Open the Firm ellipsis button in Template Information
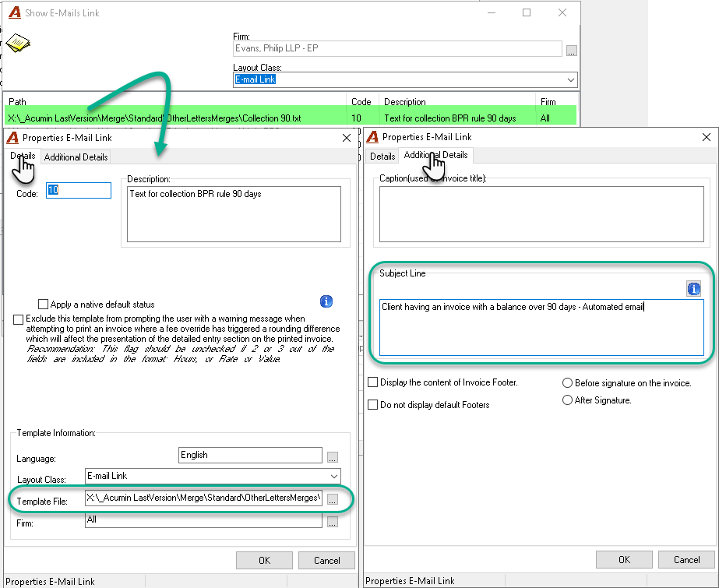The image size is (719, 588). tap(333, 522)
